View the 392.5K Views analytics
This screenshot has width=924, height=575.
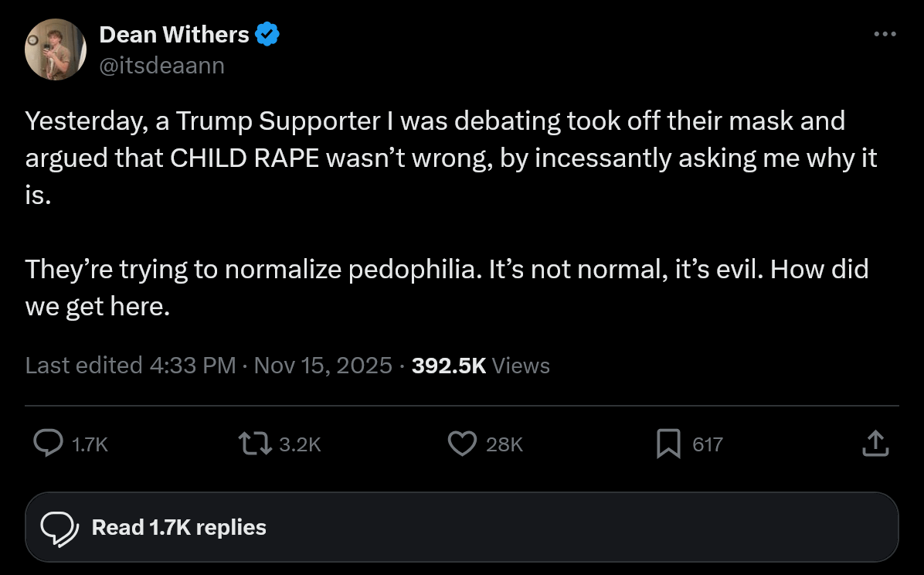click(x=481, y=366)
